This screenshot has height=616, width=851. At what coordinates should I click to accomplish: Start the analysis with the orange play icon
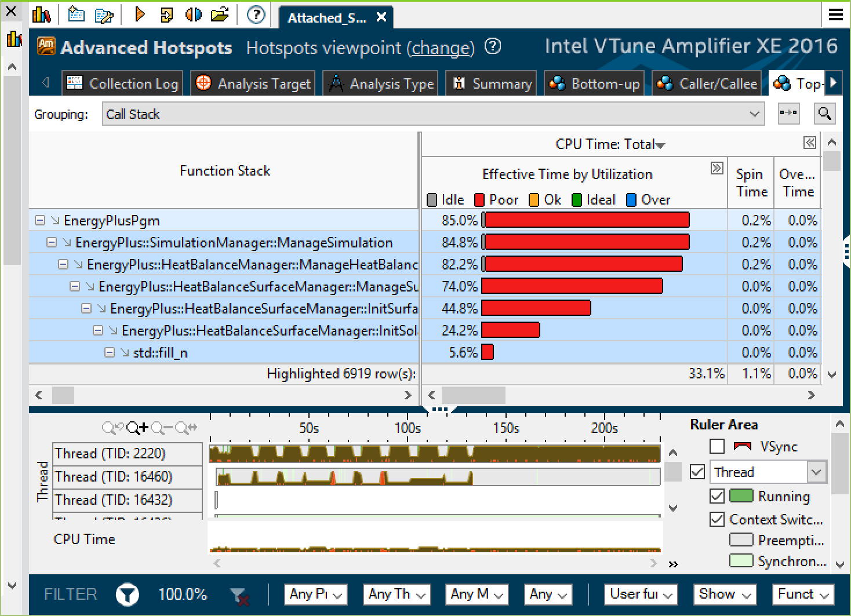point(139,15)
